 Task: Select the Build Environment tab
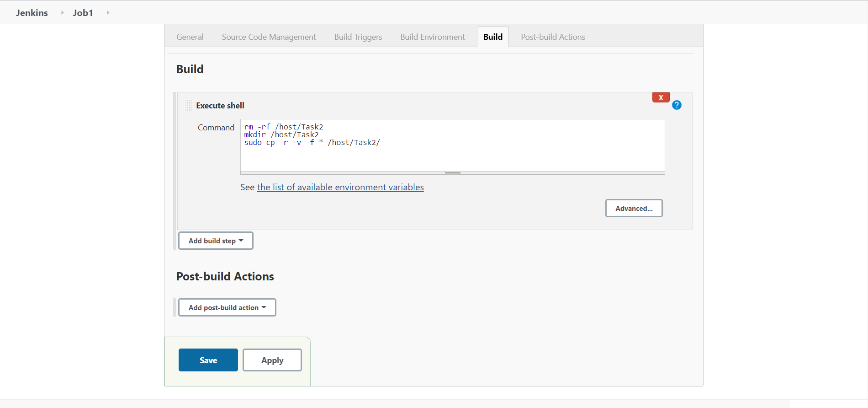[433, 37]
